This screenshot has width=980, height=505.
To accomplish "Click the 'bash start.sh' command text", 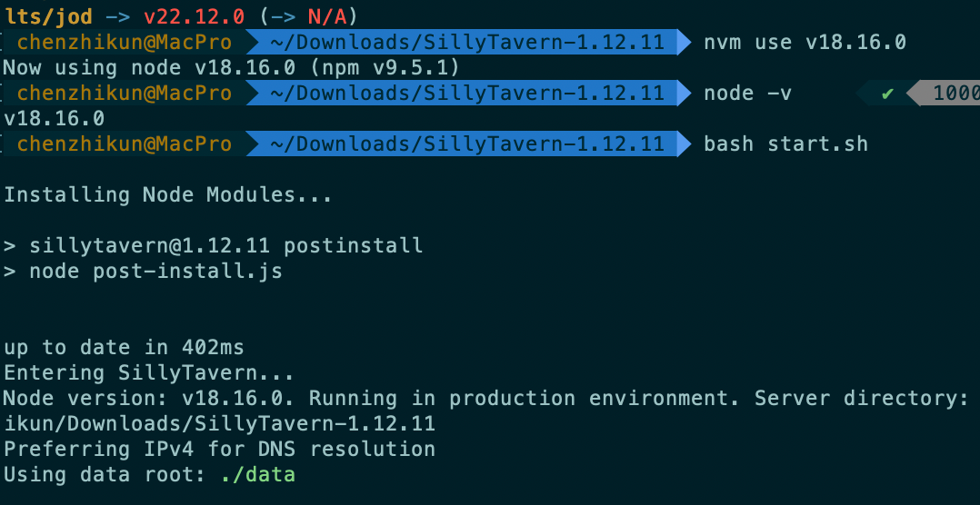I will (x=785, y=144).
